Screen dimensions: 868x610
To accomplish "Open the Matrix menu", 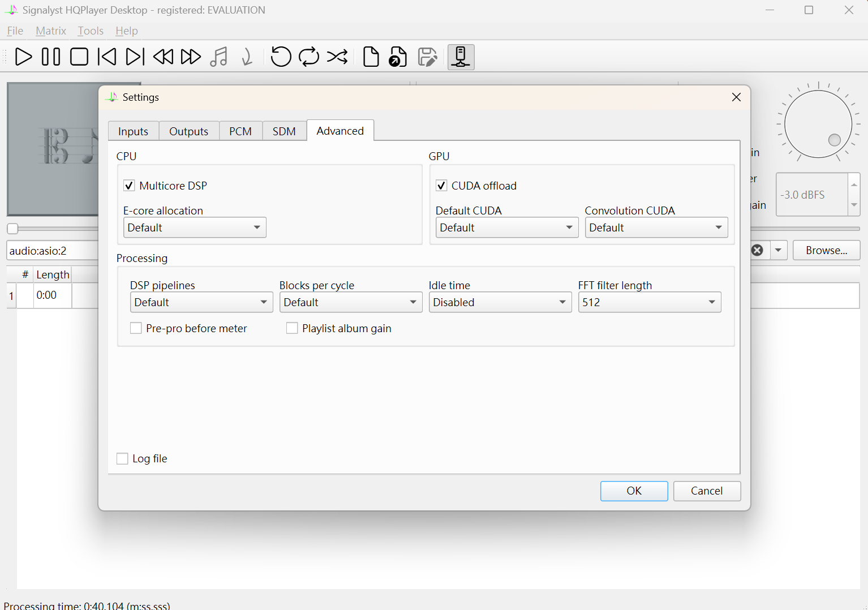I will 51,31.
